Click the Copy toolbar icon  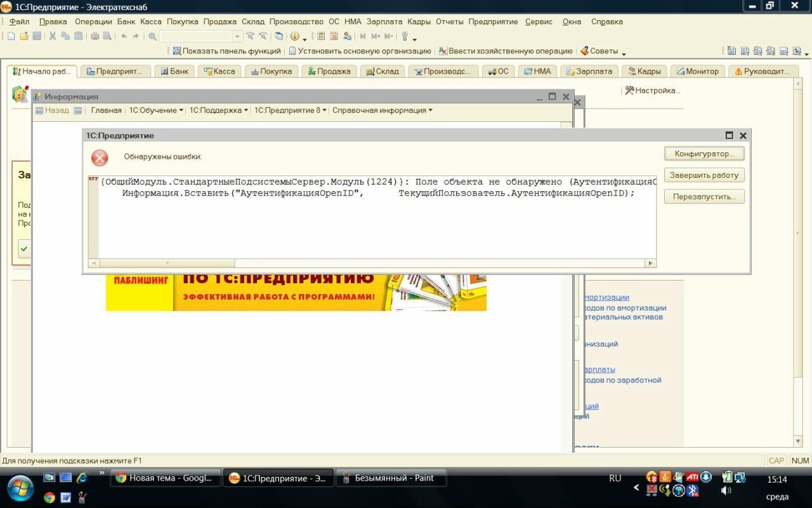(65, 36)
